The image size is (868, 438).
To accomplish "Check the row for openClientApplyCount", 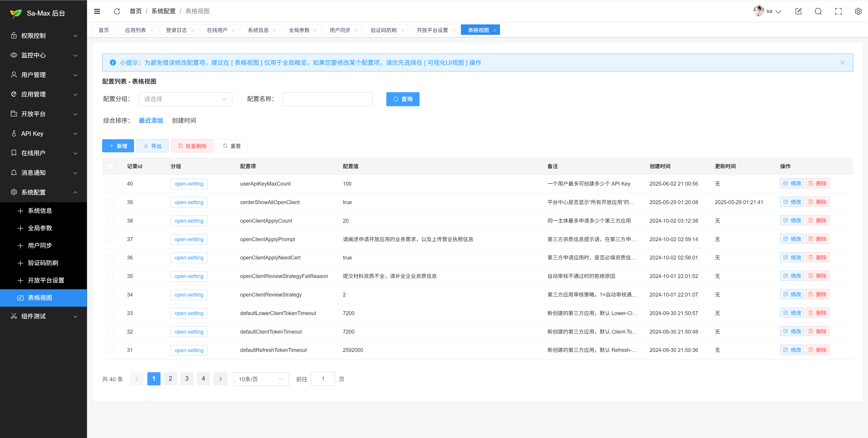I will (x=111, y=221).
